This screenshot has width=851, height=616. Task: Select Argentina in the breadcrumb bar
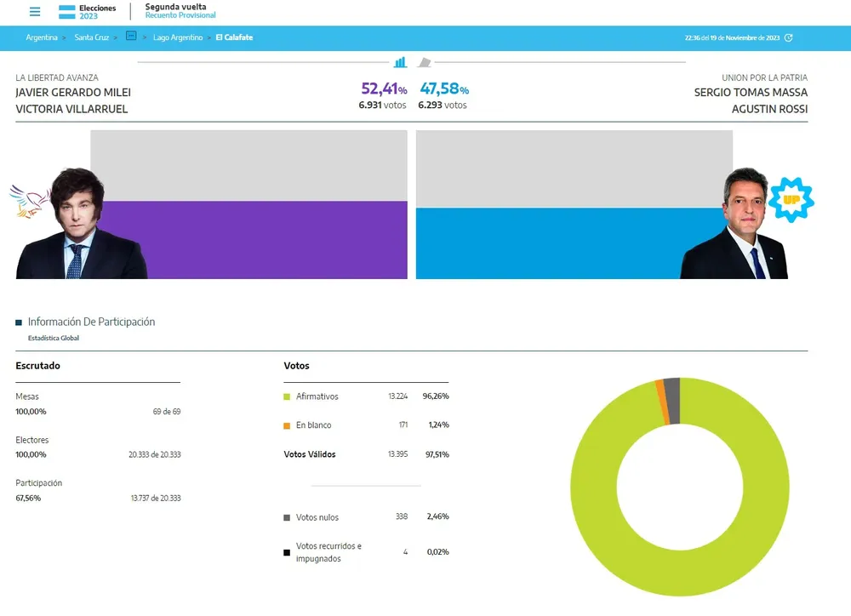(x=42, y=37)
